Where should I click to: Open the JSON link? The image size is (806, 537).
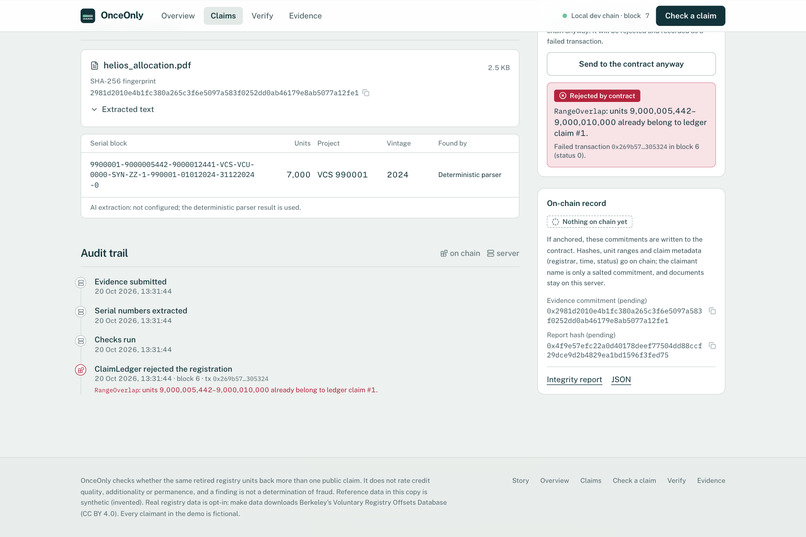coord(621,380)
